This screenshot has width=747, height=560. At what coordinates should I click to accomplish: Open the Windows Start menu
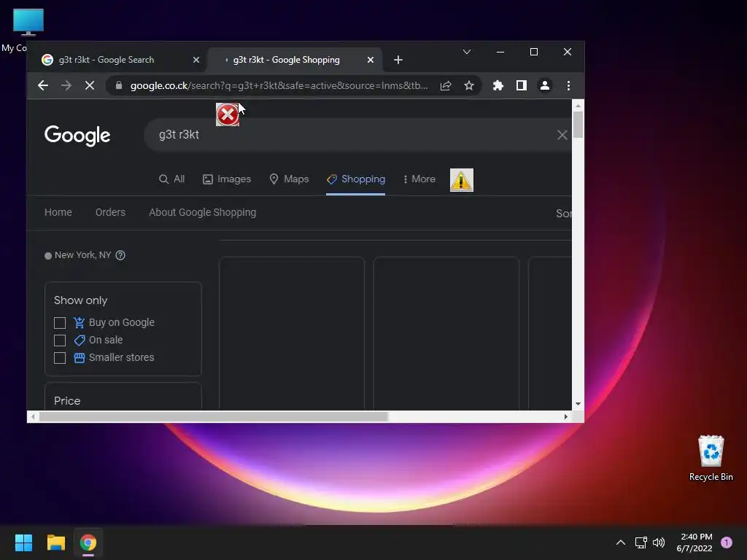pos(23,542)
